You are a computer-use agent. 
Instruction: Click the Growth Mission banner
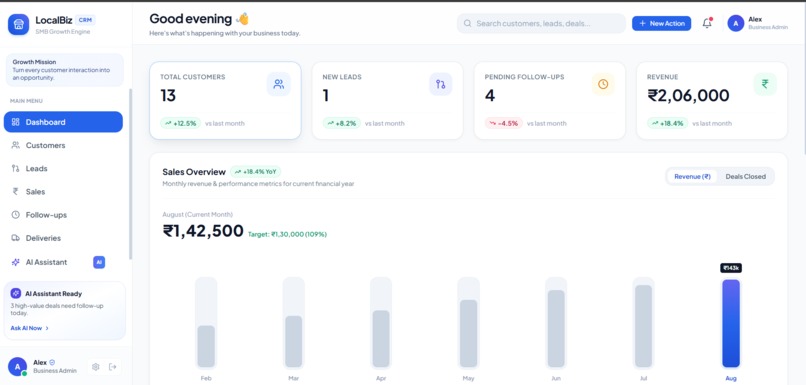[65, 70]
